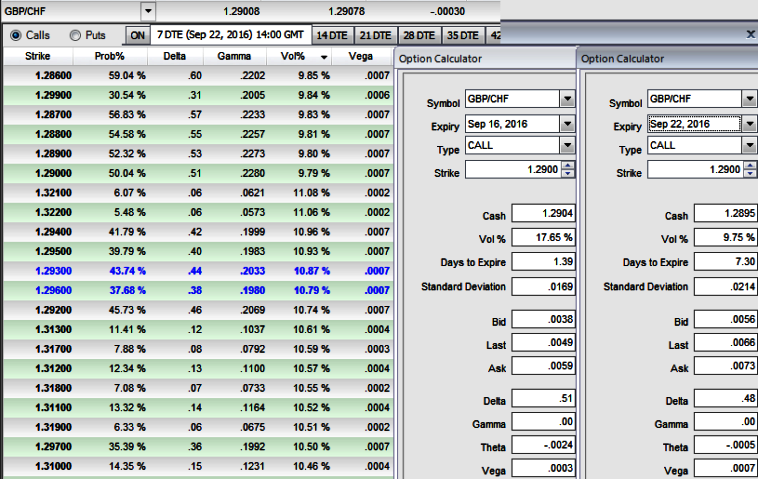Expand Expiry dropdown showing Sep 22, 2016
Viewport: 758px width, 479px height.
(749, 124)
